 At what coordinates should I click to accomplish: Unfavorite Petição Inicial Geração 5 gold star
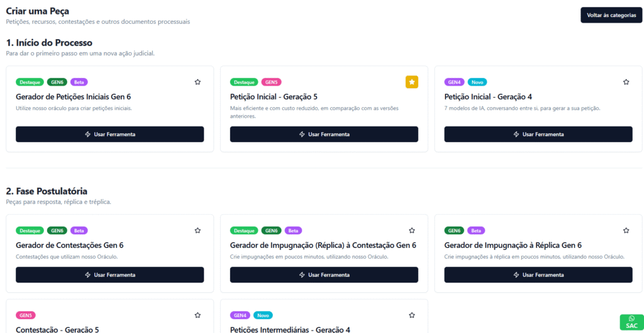[412, 82]
